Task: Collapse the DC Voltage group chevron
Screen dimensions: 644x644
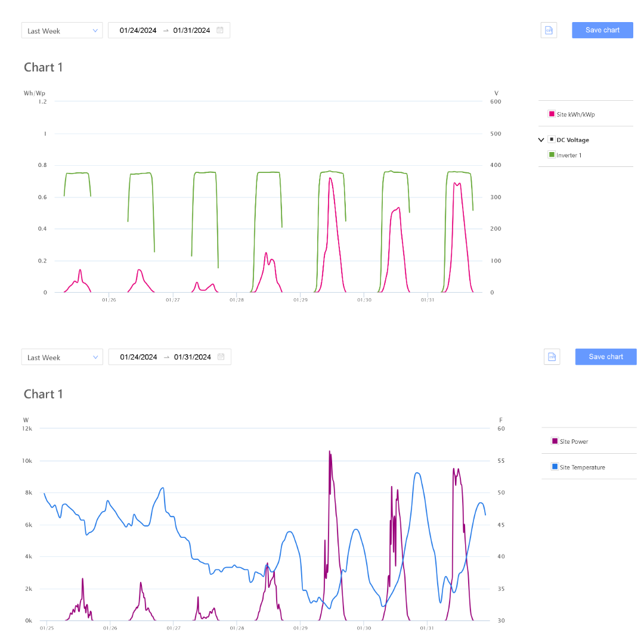Action: [541, 140]
